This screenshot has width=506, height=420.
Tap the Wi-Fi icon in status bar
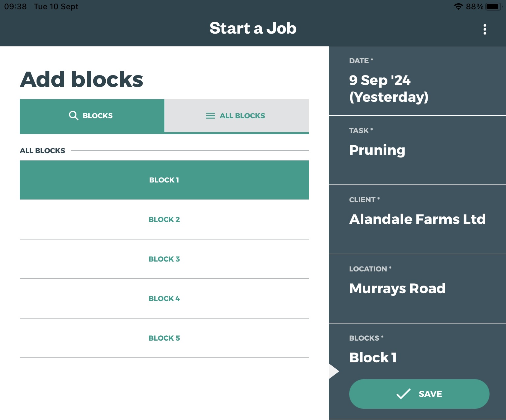tap(458, 7)
